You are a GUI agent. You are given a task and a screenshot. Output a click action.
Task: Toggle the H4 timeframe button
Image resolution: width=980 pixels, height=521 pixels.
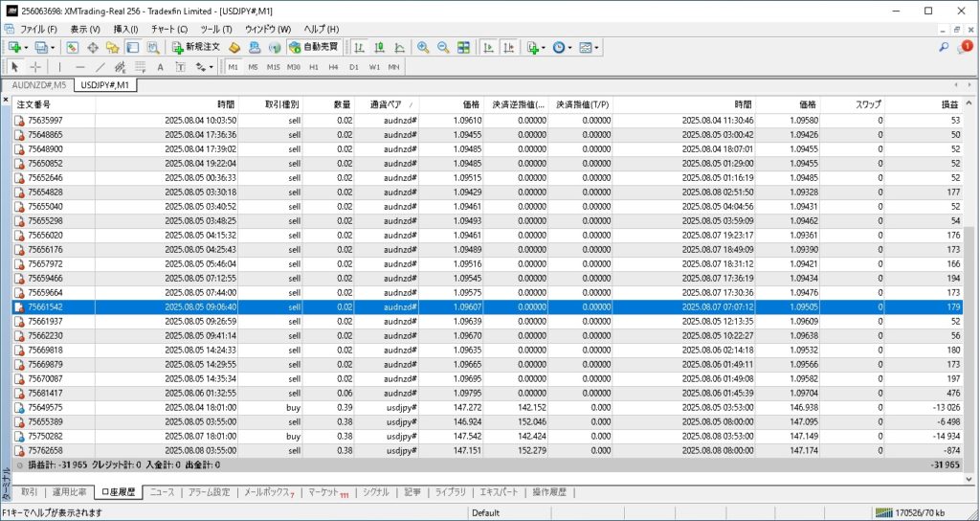point(333,67)
